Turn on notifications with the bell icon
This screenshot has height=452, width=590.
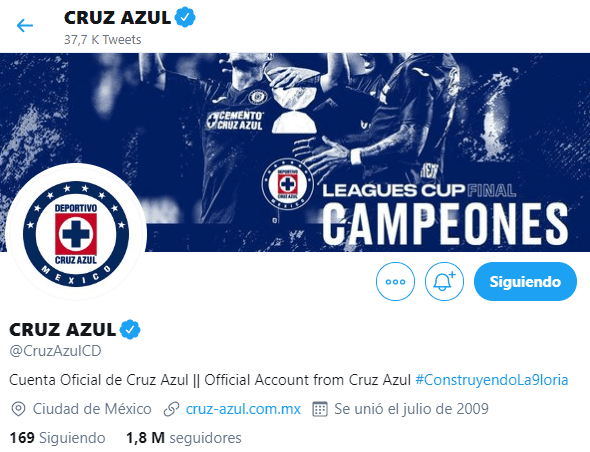pyautogui.click(x=444, y=282)
